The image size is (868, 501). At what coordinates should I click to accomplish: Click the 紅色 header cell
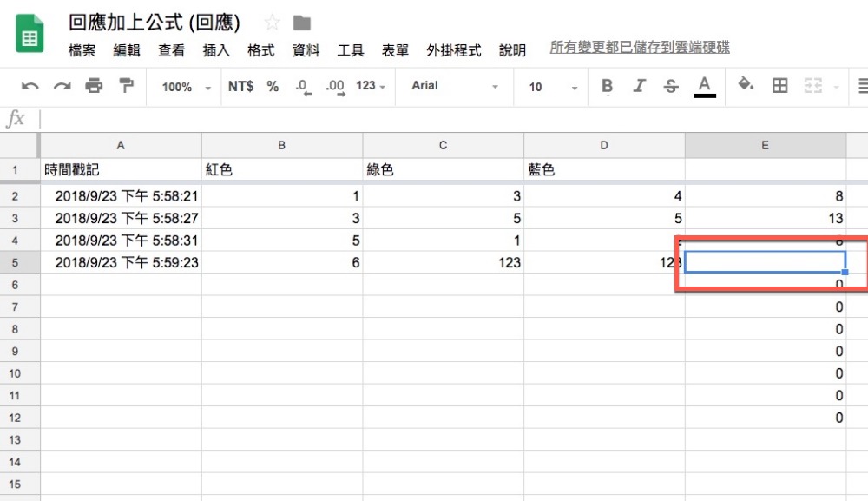click(282, 169)
